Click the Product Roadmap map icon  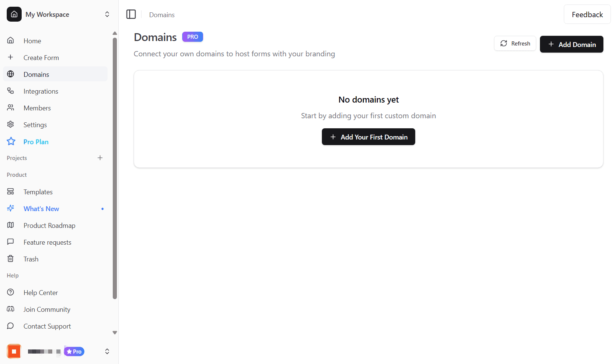(10, 225)
